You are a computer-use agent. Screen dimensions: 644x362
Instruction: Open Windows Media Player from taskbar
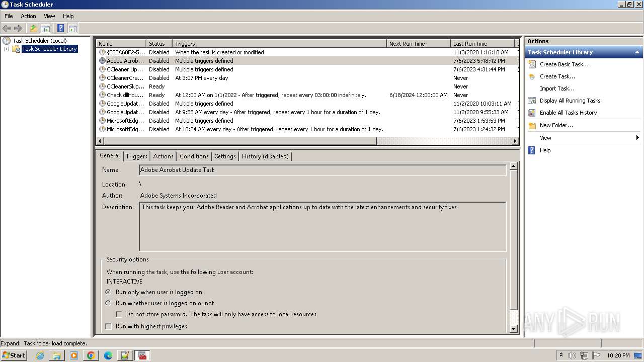pos(74,355)
